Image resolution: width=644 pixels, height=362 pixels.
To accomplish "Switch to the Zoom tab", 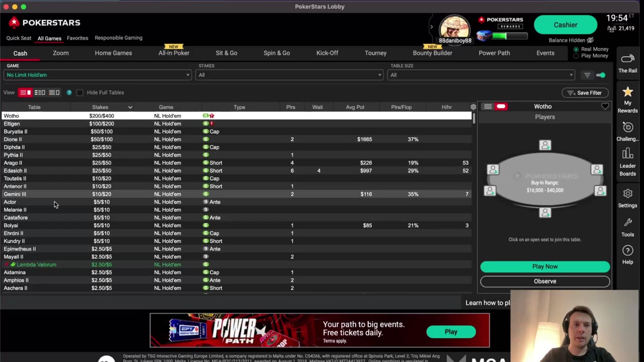I will 61,53.
